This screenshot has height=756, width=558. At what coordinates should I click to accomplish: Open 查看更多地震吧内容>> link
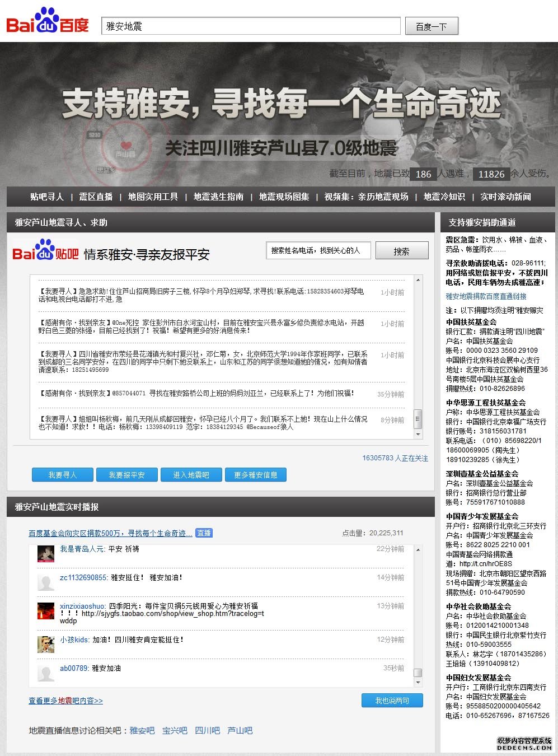[65, 701]
